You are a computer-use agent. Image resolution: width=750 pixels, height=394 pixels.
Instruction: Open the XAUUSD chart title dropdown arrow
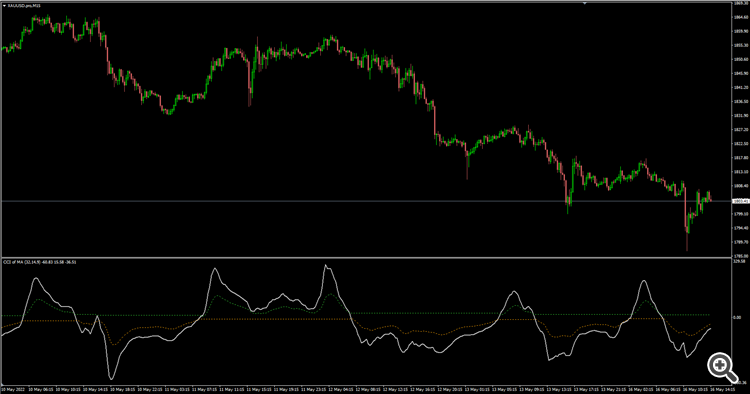(x=4, y=5)
